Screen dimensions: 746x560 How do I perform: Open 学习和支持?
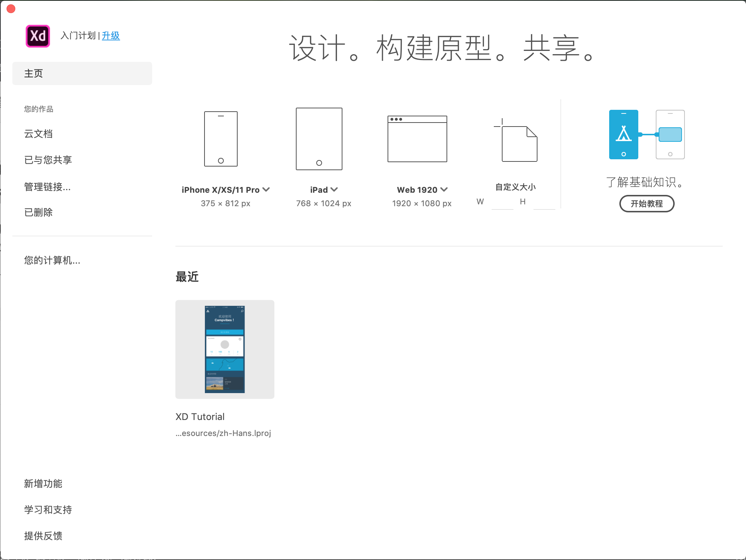[x=48, y=510]
